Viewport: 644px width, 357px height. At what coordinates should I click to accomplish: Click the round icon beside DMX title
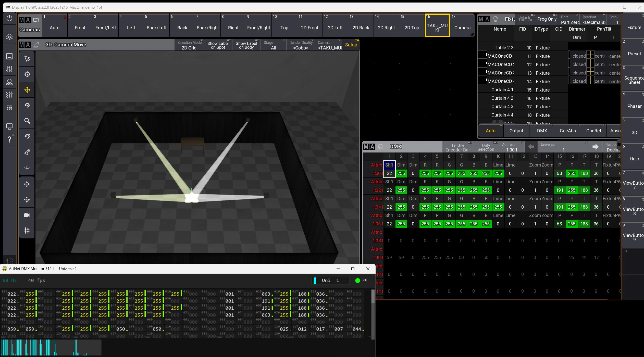pyautogui.click(x=381, y=147)
